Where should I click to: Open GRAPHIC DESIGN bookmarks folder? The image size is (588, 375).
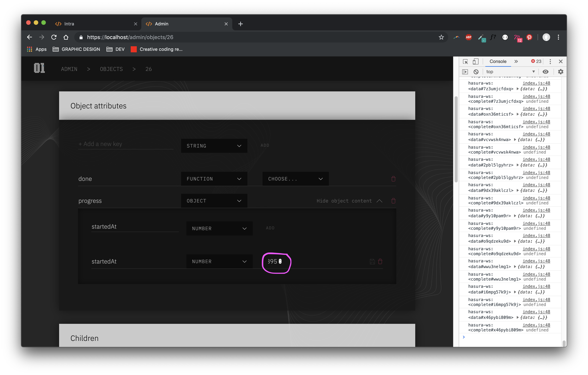(x=76, y=49)
